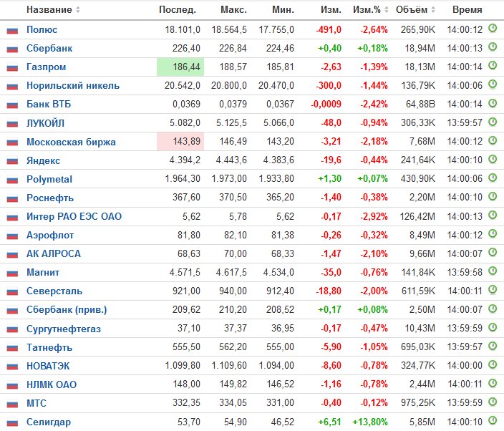The width and height of the screenshot is (504, 431).
Task: Click the Russian flag icon next to Яндекс
Action: click(12, 161)
